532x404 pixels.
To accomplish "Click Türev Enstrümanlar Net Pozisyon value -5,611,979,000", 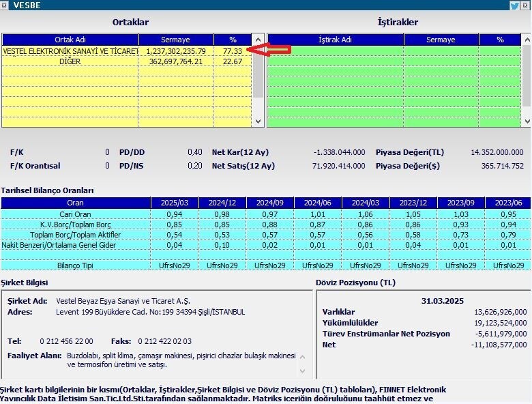I will point(501,334).
